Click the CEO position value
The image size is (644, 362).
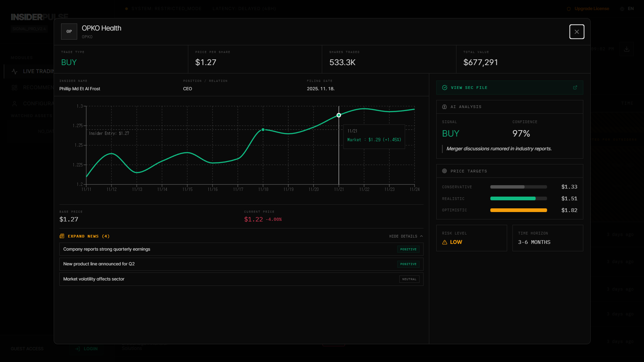click(188, 89)
